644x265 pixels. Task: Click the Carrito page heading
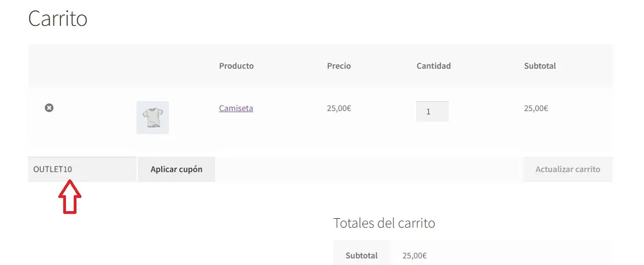coord(58,19)
